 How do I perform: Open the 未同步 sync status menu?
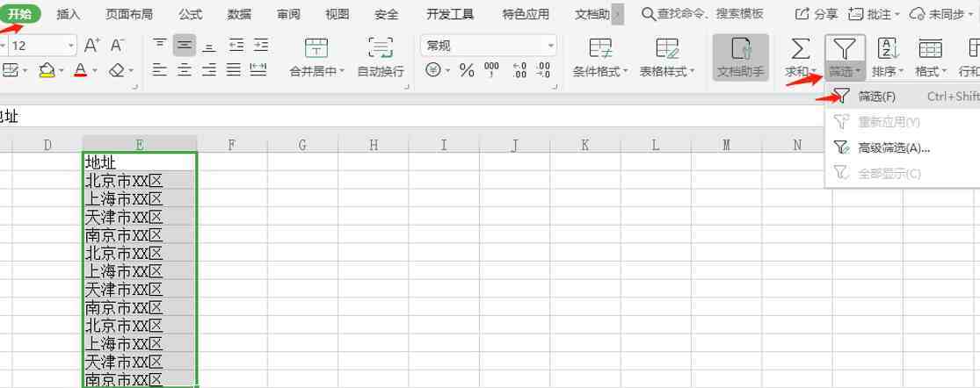coord(940,14)
